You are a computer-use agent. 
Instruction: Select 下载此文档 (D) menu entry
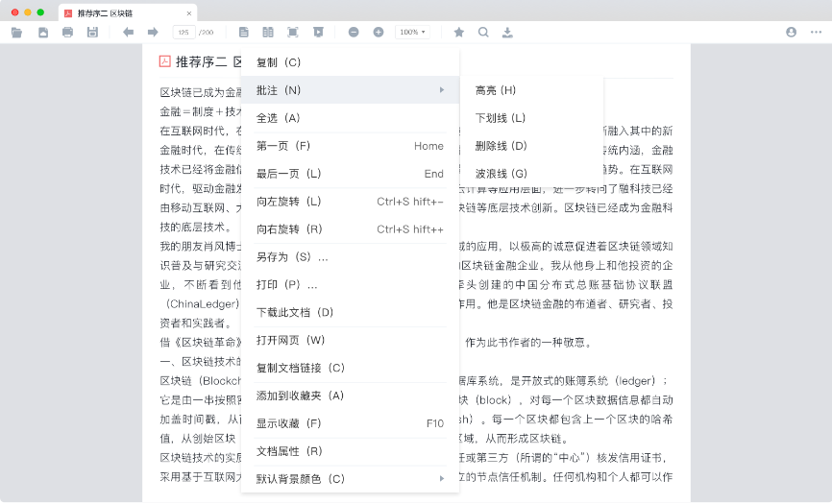pyautogui.click(x=350, y=312)
